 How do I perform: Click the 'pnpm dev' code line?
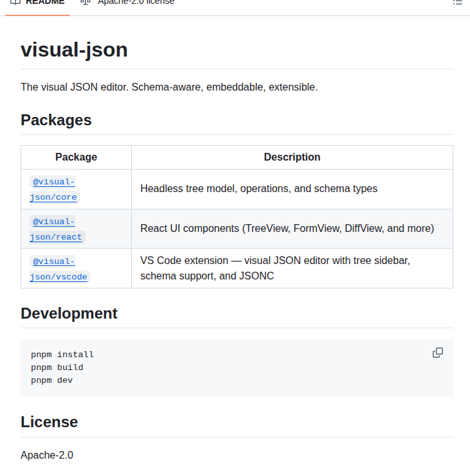click(52, 380)
